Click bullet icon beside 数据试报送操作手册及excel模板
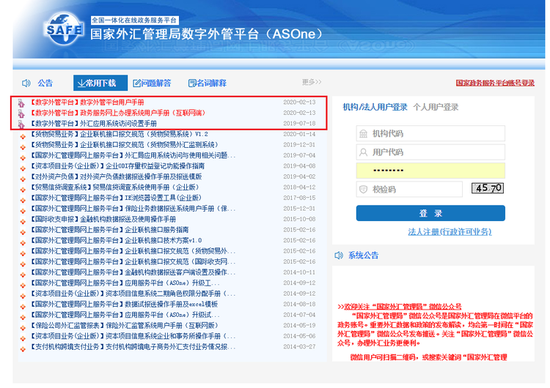Viewport: 550px width, 388px height. tap(23, 306)
